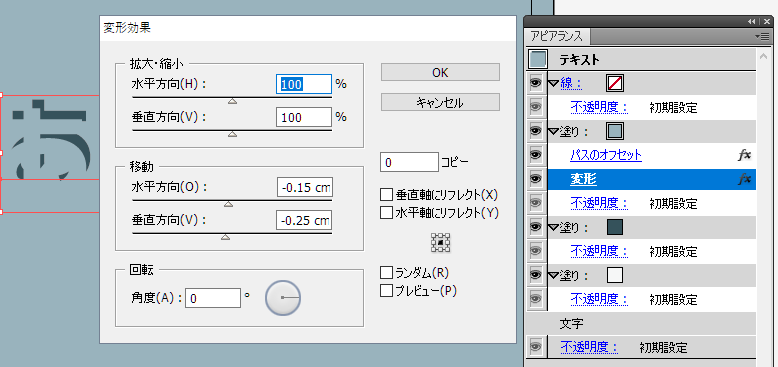
Task: Confirm the dialog with OK
Action: click(440, 72)
